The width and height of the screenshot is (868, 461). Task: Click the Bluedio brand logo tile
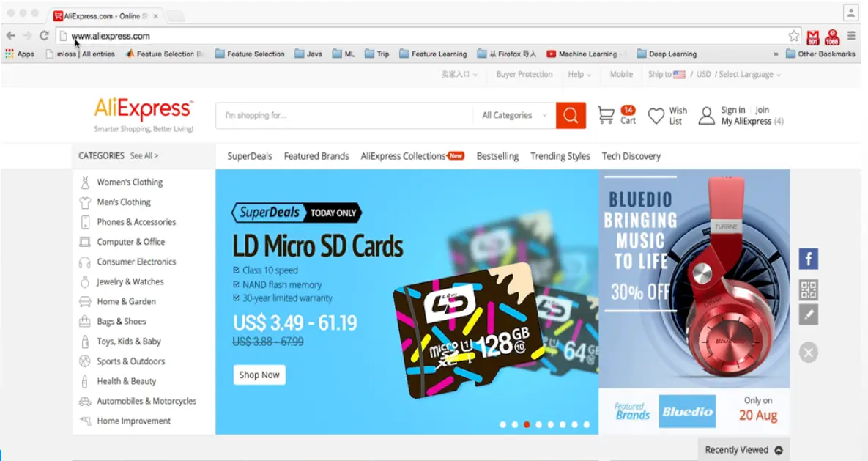[x=687, y=411]
